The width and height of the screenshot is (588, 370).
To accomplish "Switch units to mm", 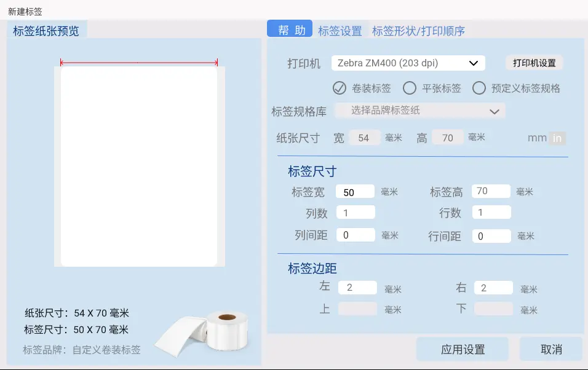I will coord(537,138).
